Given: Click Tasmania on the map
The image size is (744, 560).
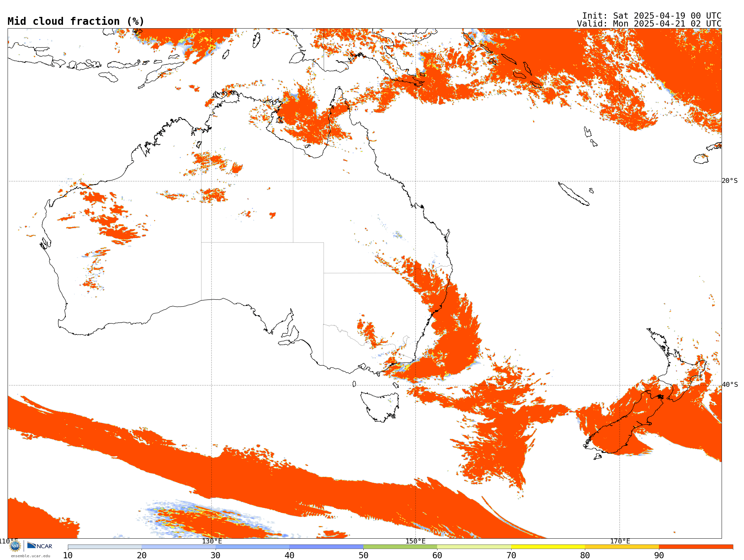Looking at the screenshot, I should (380, 406).
